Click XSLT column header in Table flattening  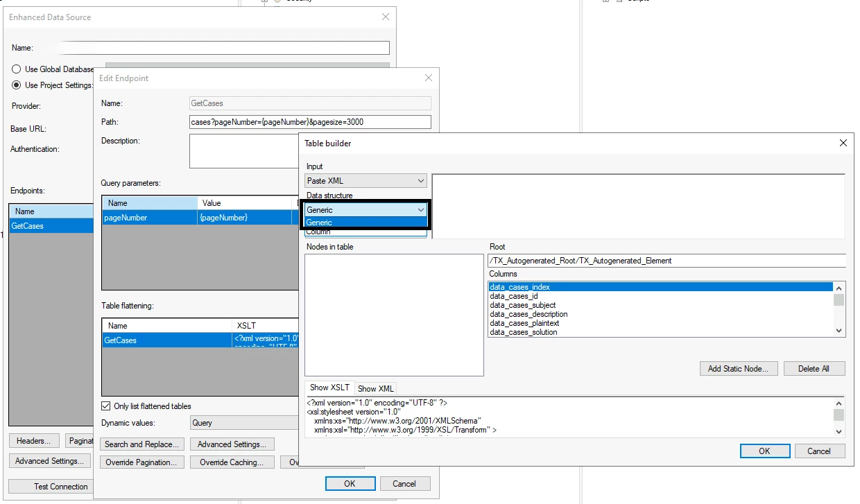click(x=266, y=326)
